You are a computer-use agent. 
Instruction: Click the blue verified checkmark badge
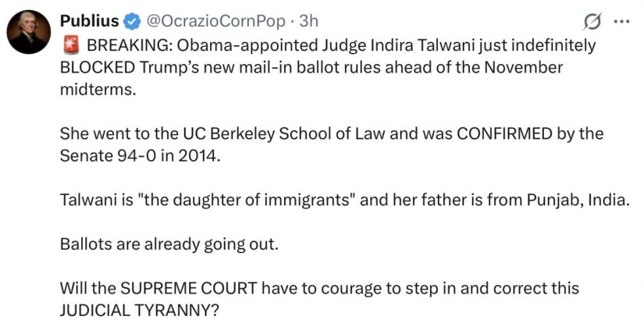click(x=132, y=21)
